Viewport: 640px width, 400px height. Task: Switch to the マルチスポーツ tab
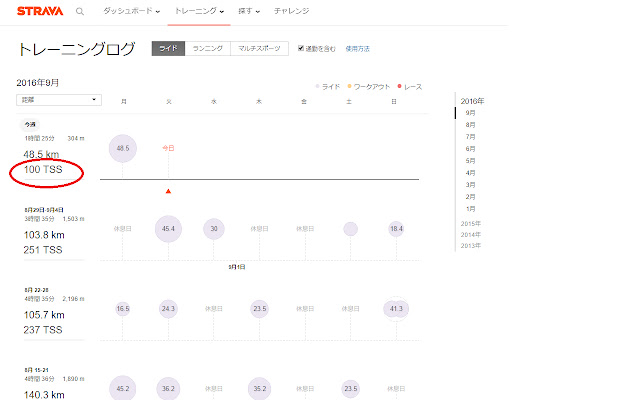(260, 49)
